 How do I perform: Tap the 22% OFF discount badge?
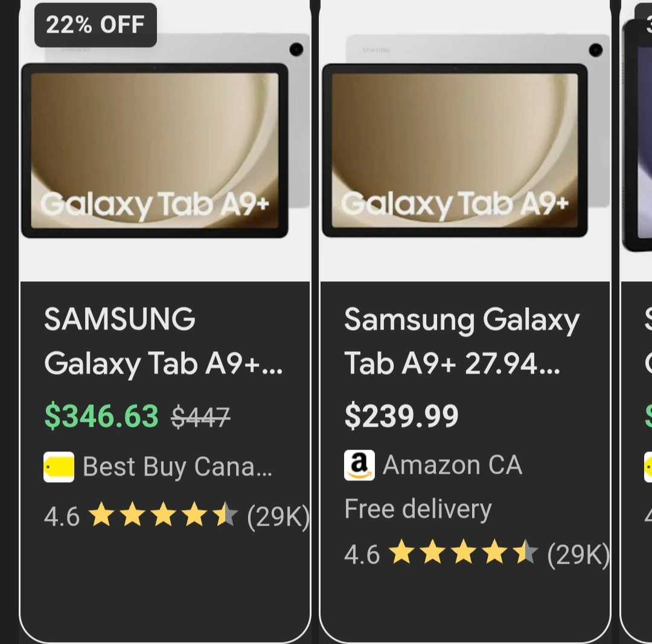(x=95, y=25)
